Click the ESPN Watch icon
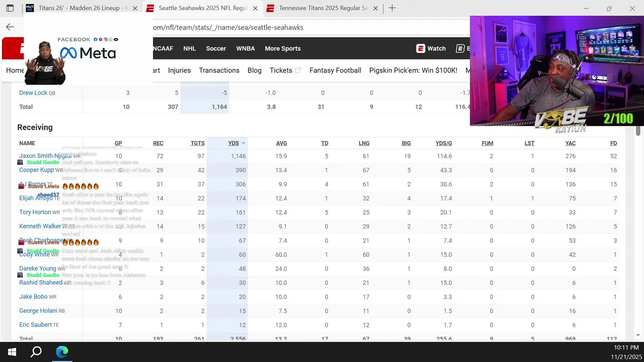Image resolution: width=644 pixels, height=362 pixels. [x=421, y=48]
